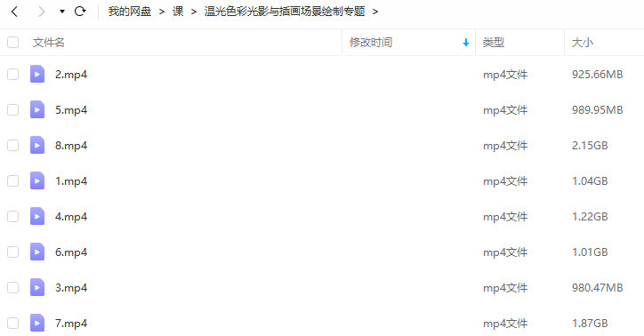
Task: Select file name 6.mp4
Action: tap(71, 252)
